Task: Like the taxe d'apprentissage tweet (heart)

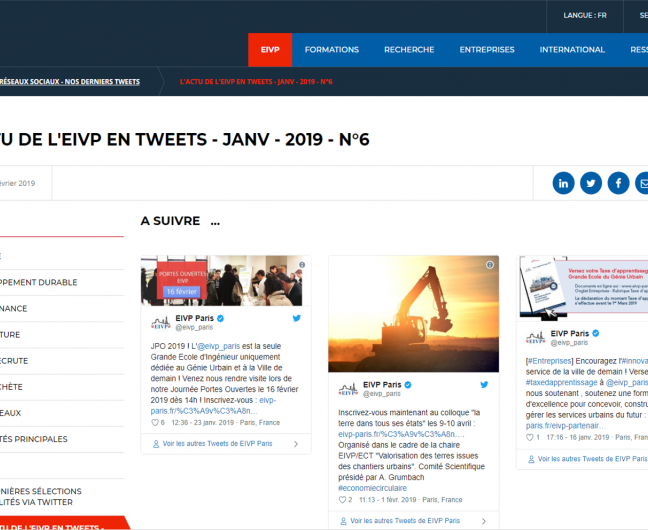Action: 530,437
